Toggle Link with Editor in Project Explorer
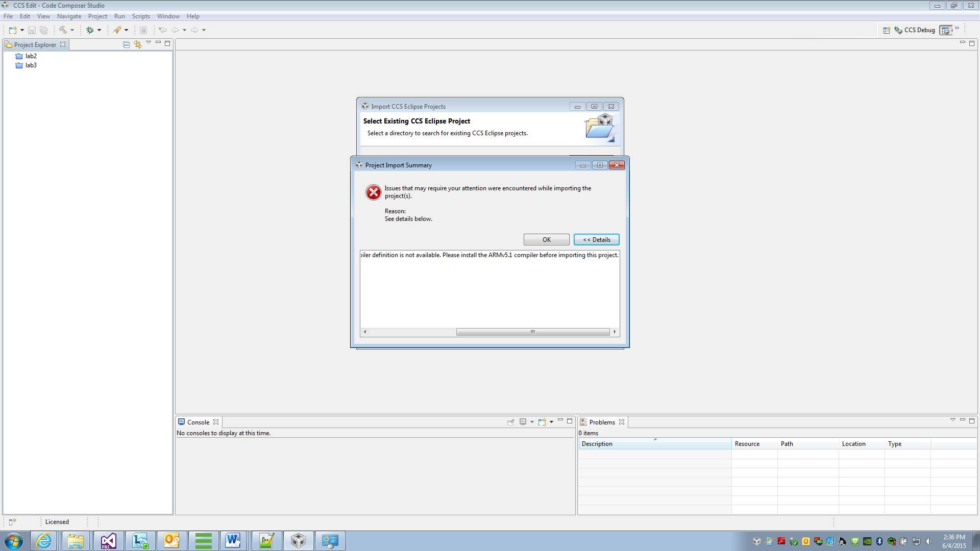 [138, 45]
